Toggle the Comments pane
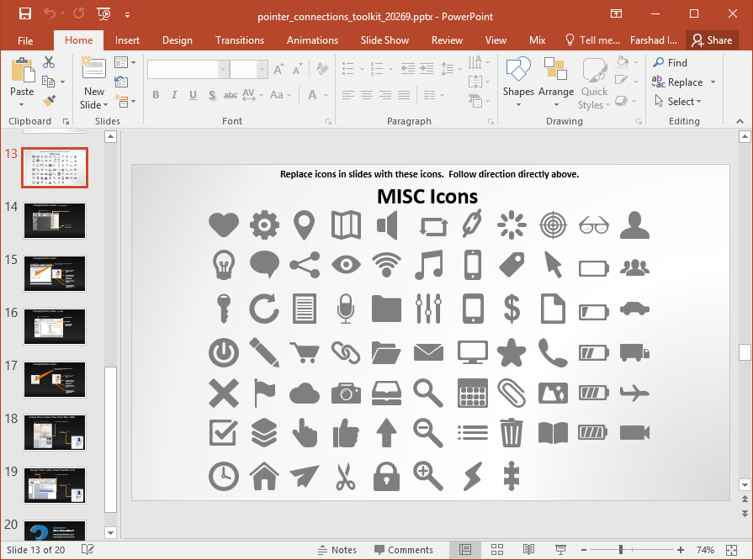This screenshot has width=753, height=560. (x=402, y=550)
